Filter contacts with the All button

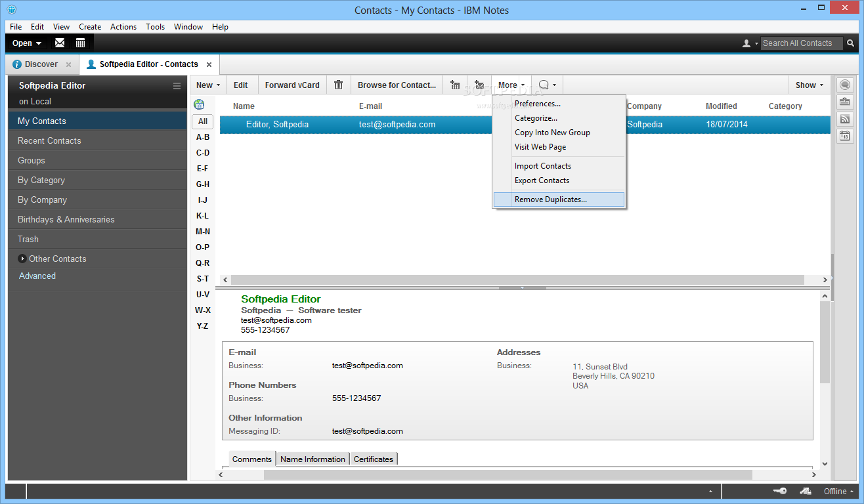click(203, 121)
